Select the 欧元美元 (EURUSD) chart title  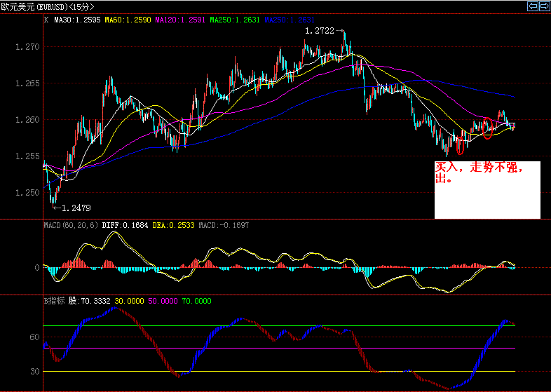[47, 7]
